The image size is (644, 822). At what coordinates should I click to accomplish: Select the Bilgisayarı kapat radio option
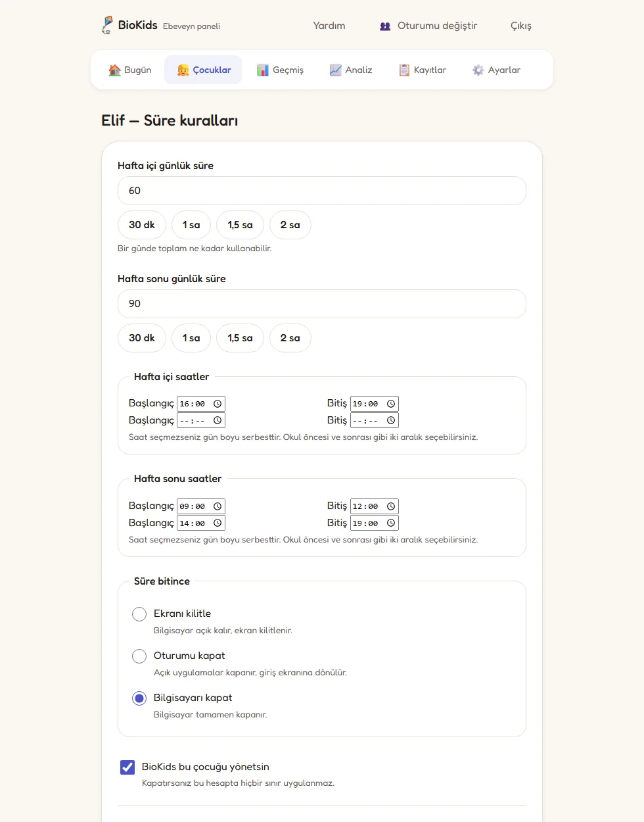[139, 698]
